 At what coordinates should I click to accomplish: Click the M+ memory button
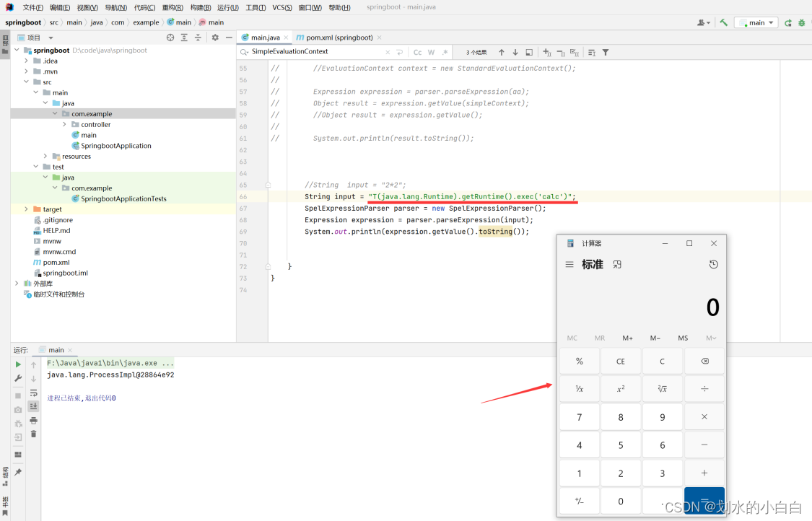click(x=628, y=338)
